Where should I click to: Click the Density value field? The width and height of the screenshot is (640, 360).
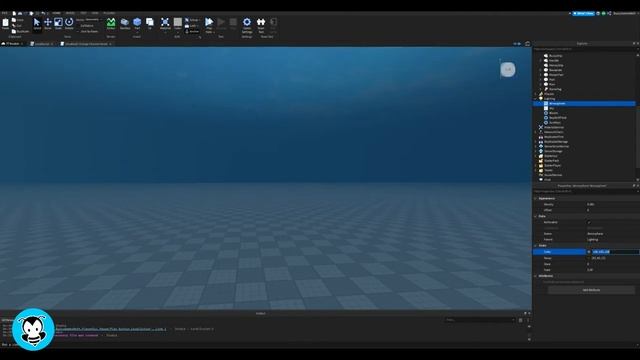pos(612,204)
